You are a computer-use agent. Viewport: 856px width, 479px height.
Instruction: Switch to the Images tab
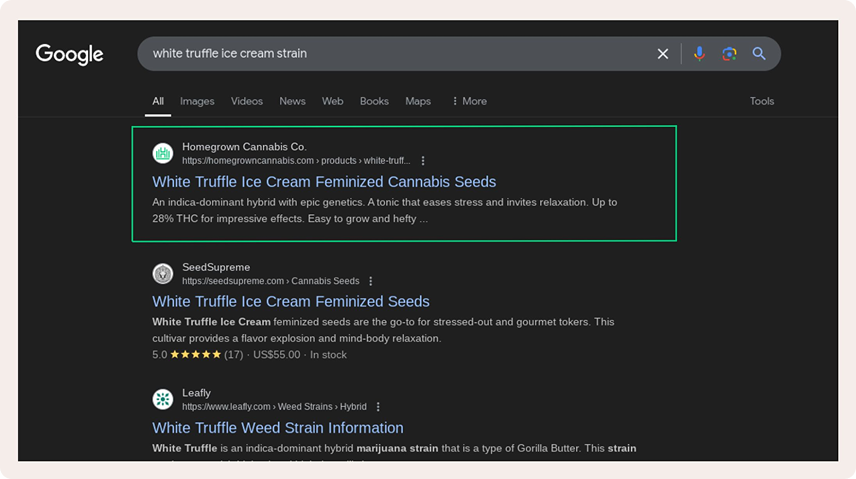[197, 101]
